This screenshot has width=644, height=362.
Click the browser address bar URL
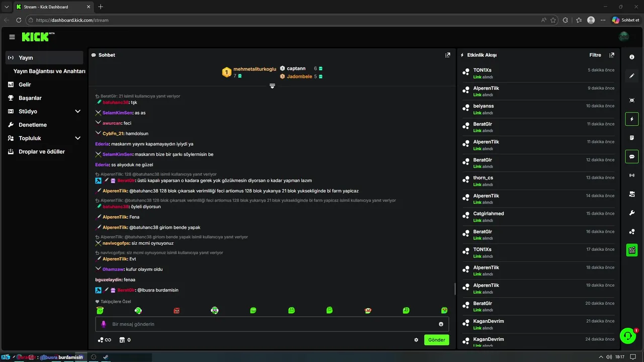coord(72,20)
